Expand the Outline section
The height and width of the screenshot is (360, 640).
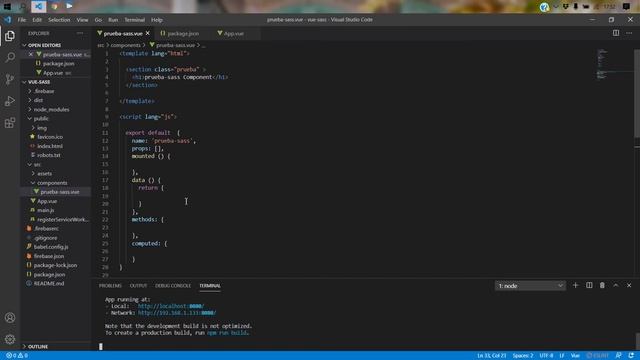click(x=38, y=347)
